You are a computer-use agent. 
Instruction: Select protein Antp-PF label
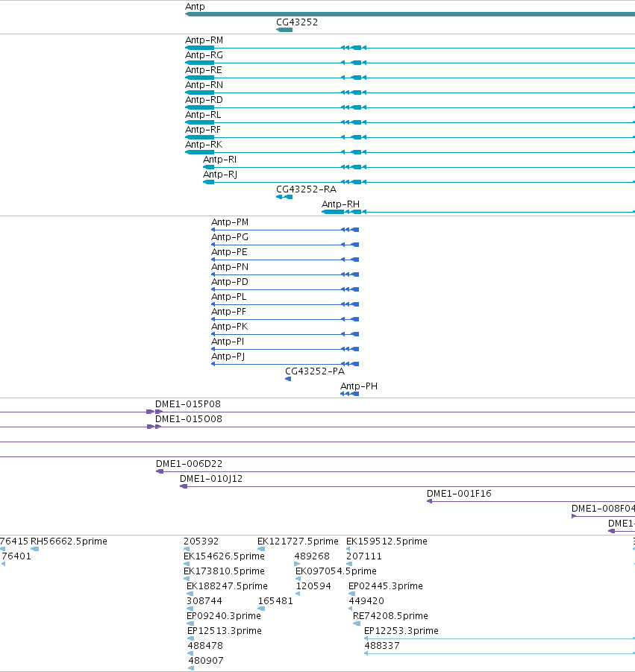(x=228, y=312)
